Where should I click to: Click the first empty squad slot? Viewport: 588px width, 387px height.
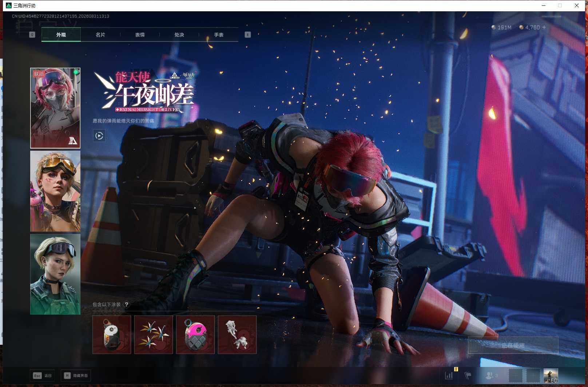tap(515, 375)
